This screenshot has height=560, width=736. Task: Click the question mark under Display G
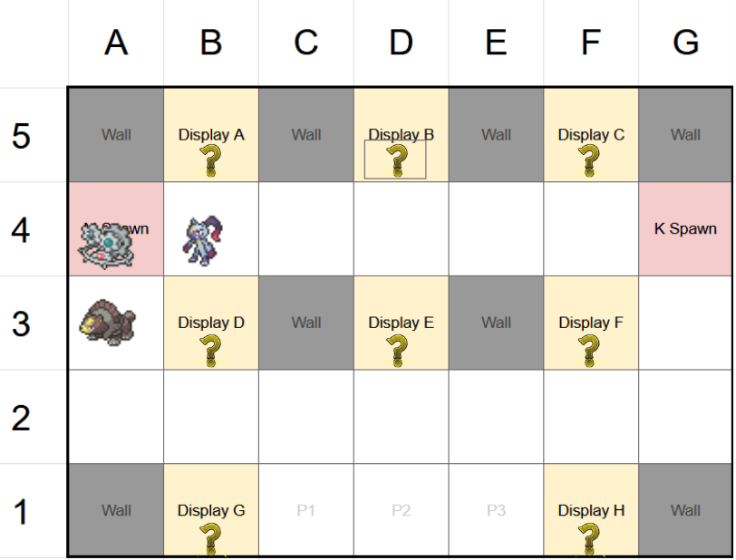pyautogui.click(x=211, y=538)
